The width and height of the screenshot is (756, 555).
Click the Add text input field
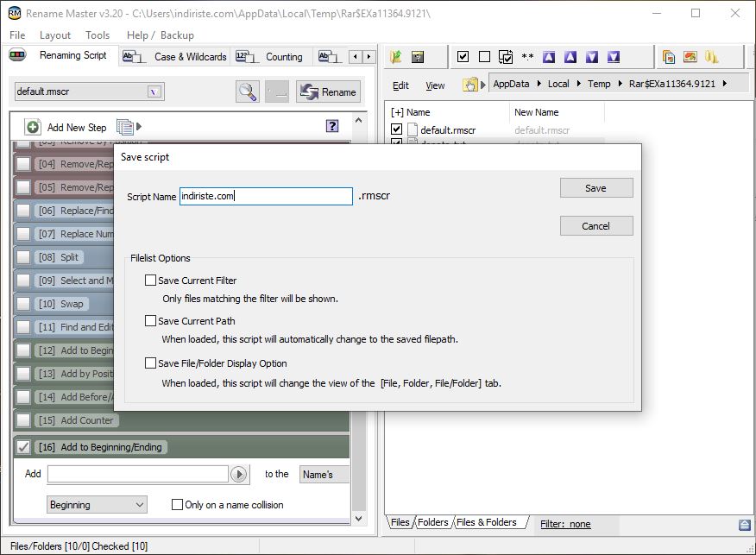138,474
